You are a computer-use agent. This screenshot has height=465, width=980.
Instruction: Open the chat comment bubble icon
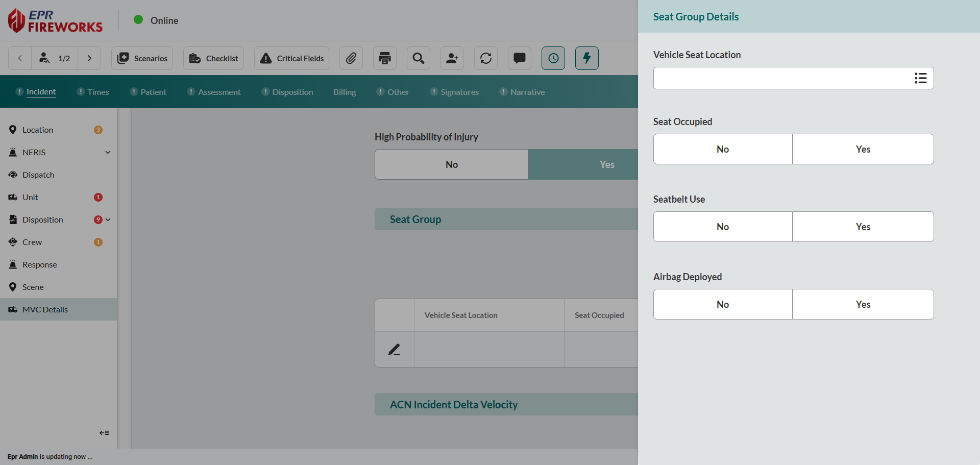pyautogui.click(x=520, y=58)
